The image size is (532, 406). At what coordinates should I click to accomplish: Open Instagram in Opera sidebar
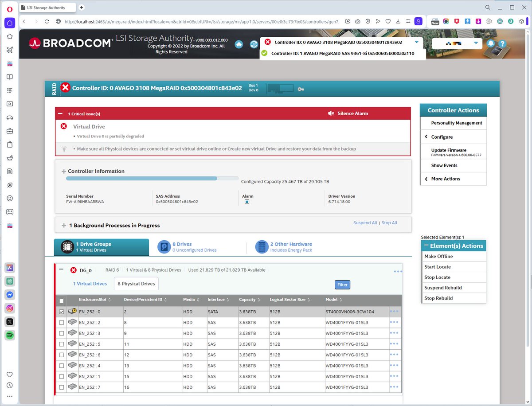tap(10, 308)
